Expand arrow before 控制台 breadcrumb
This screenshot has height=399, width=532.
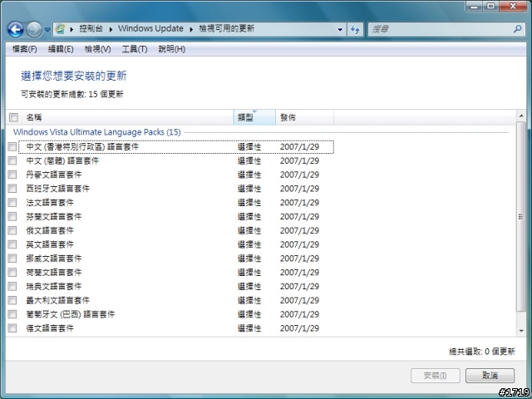[x=71, y=29]
